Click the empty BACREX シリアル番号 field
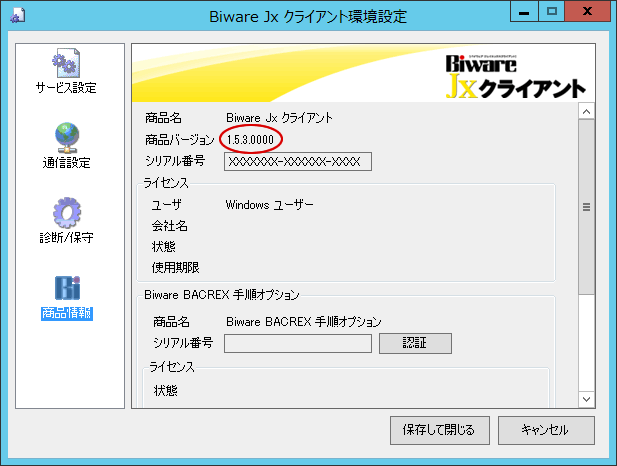 298,344
